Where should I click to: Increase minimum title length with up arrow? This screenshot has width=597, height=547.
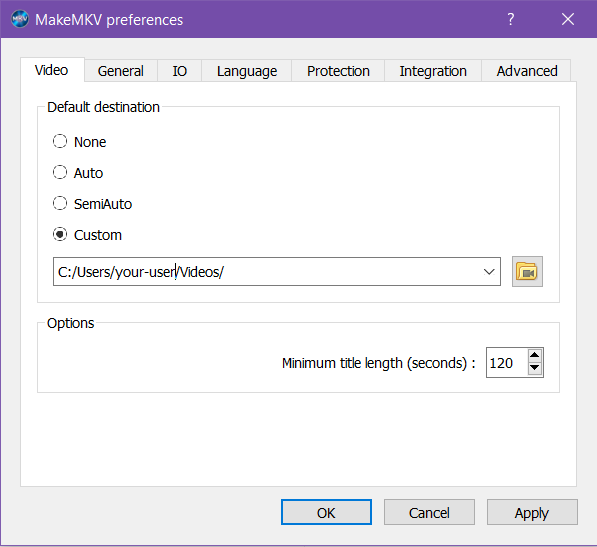535,356
